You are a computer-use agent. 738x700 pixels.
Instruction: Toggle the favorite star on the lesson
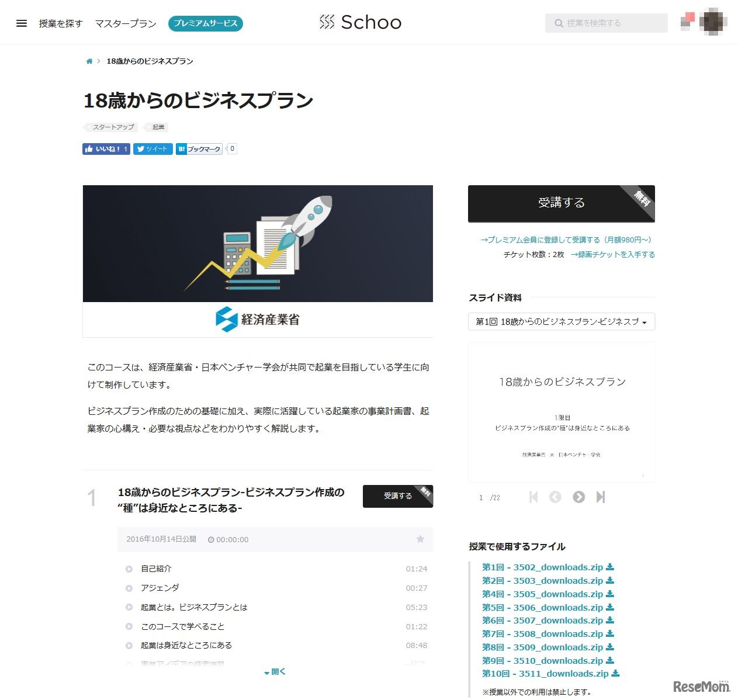coord(420,539)
